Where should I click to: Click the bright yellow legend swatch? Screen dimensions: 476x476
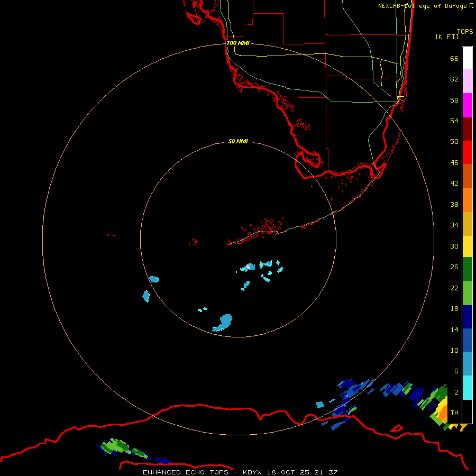[x=467, y=246]
